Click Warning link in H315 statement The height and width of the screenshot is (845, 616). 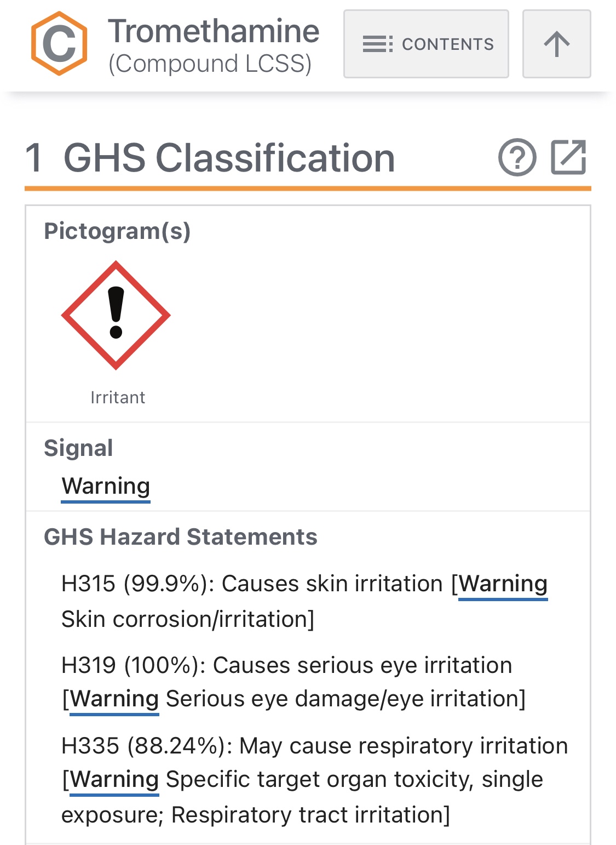point(503,584)
